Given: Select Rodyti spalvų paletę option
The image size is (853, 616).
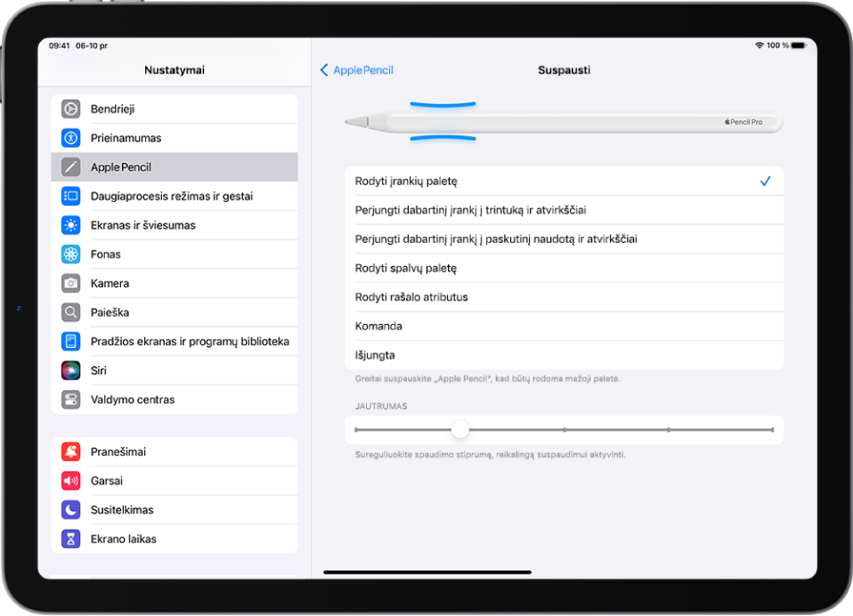Looking at the screenshot, I should tap(565, 269).
